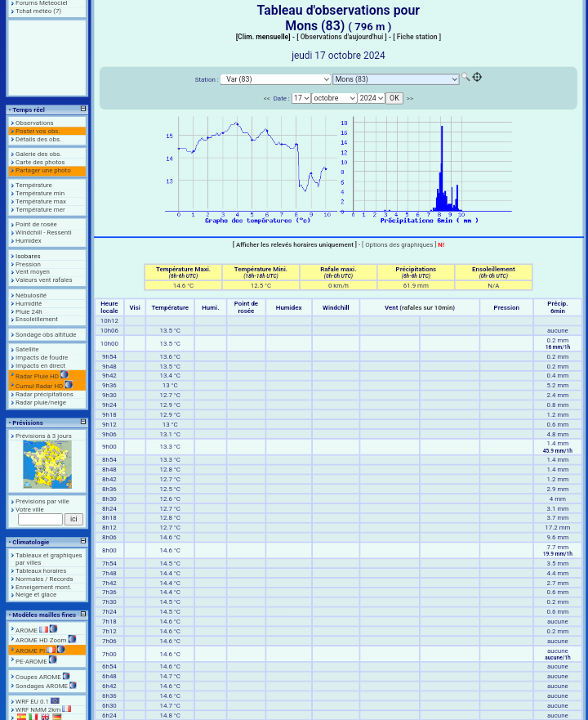
Task: Click the 8h12 time cell
Action: [x=109, y=528]
